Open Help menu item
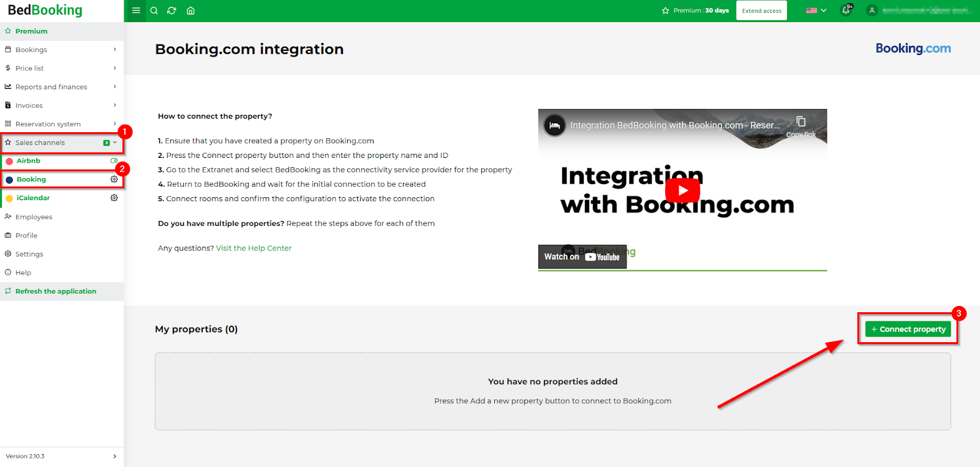 [x=62, y=272]
